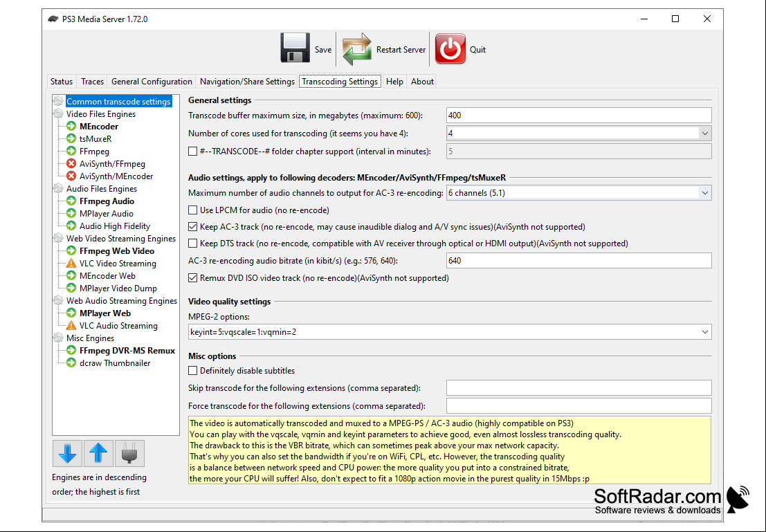Image resolution: width=766 pixels, height=532 pixels.
Task: Switch to Navigation/Share Settings tab
Action: [x=247, y=82]
